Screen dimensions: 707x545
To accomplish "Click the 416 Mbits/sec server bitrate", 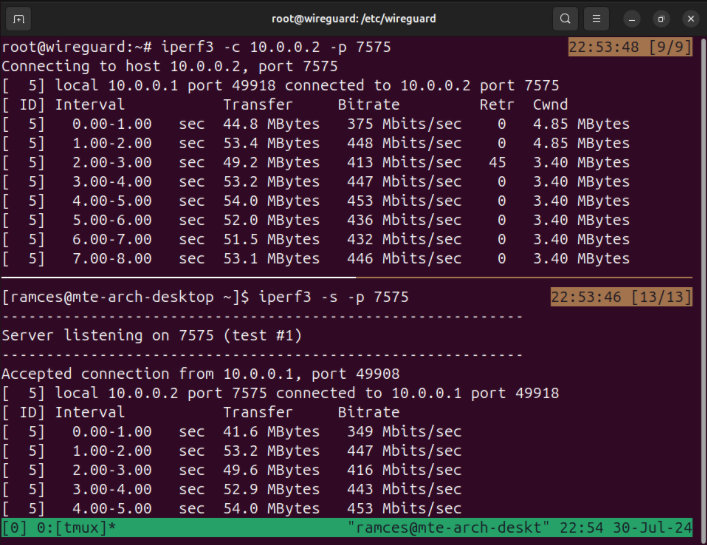I will [x=404, y=470].
